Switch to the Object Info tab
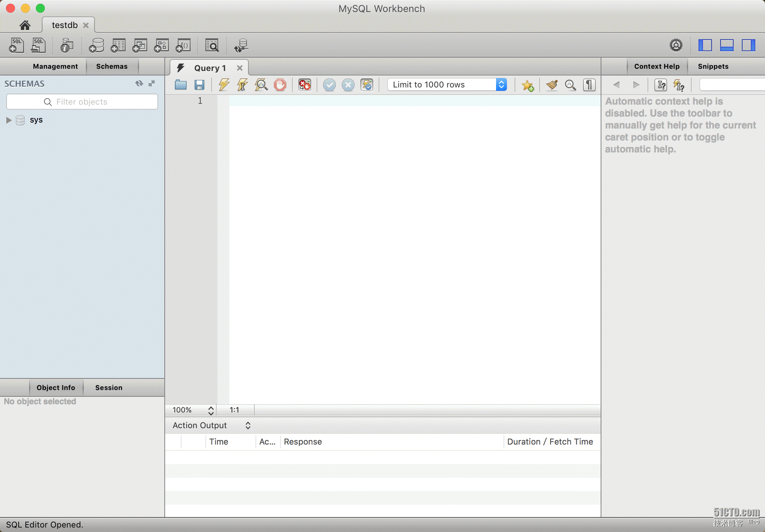The height and width of the screenshot is (532, 765). [56, 387]
